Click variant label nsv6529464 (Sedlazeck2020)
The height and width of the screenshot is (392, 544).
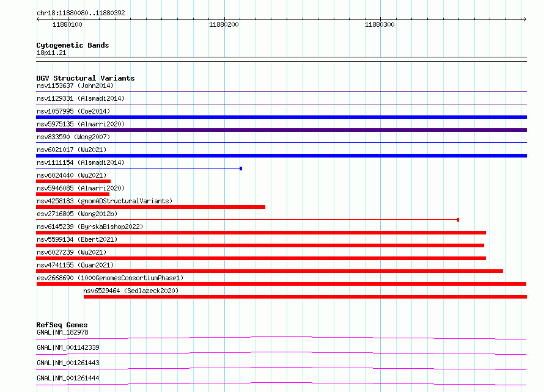[131, 291]
